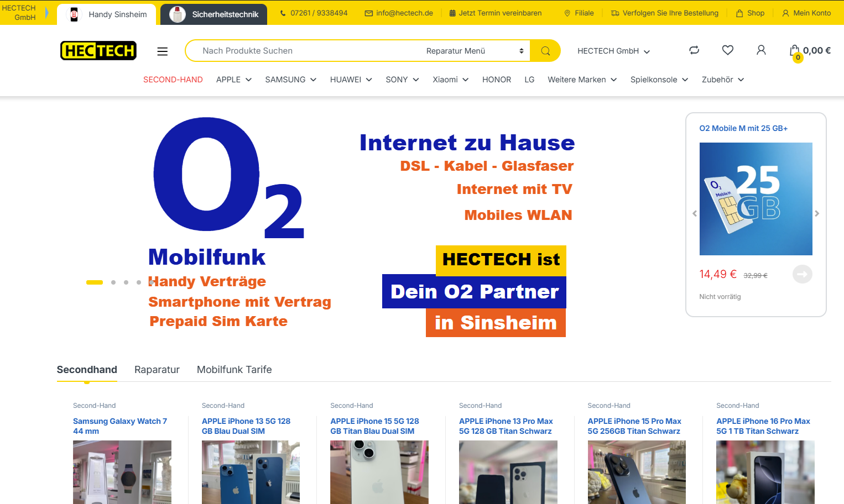Click the user account icon
Viewport: 844px width, 504px height.
[x=761, y=50]
